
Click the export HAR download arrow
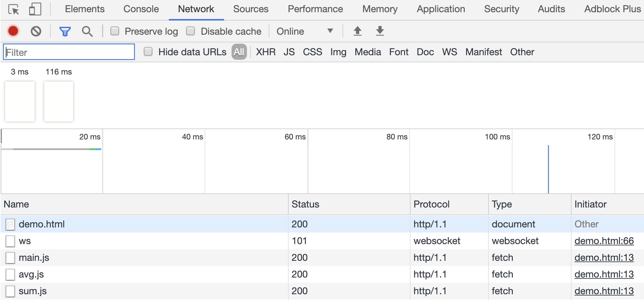pos(380,31)
